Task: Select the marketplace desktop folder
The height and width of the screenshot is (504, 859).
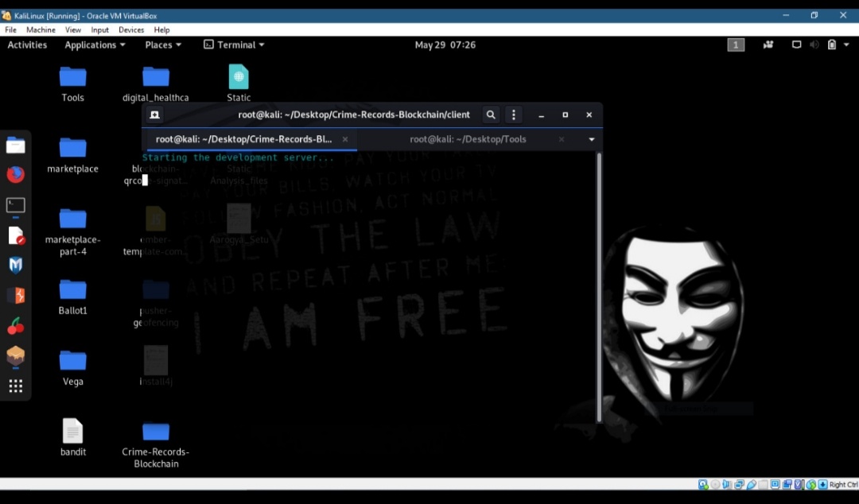Action: (73, 156)
